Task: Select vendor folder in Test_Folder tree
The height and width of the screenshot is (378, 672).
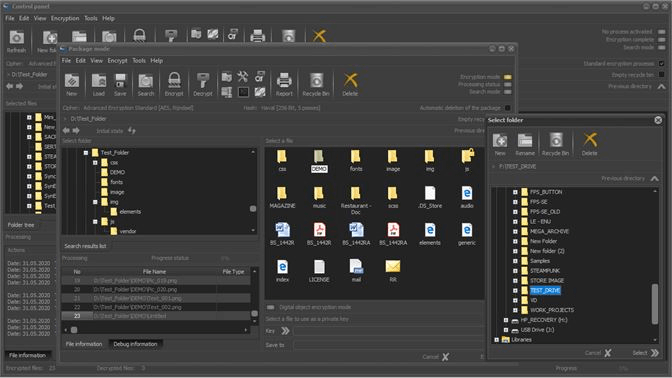Action: click(128, 231)
